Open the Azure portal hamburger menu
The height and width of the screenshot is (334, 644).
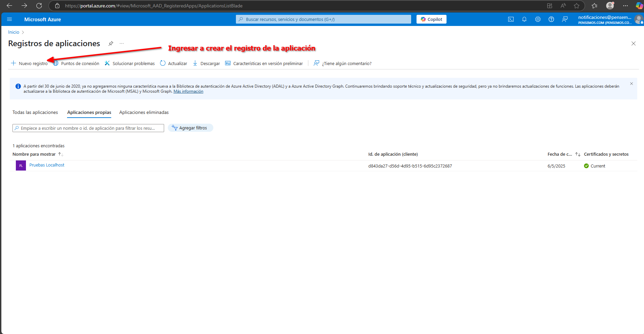(x=9, y=20)
